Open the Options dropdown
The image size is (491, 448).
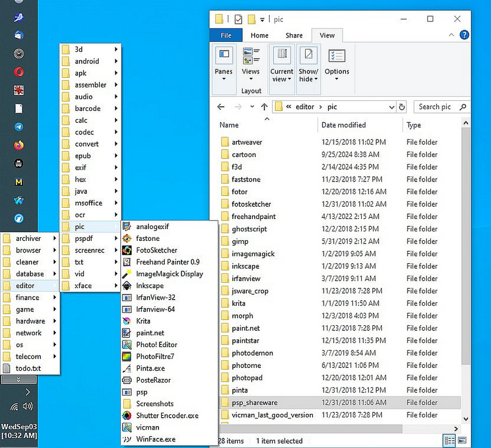336,64
